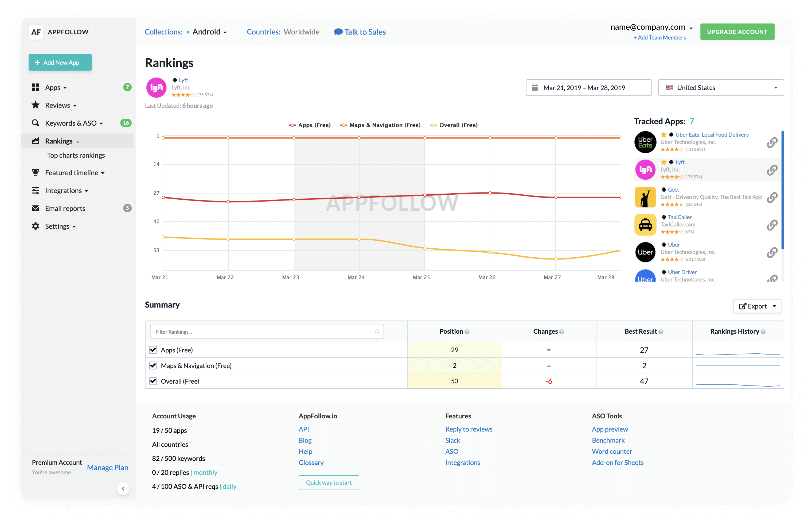Uncheck the Maps & Navigation (Free) checkbox

pyautogui.click(x=153, y=365)
